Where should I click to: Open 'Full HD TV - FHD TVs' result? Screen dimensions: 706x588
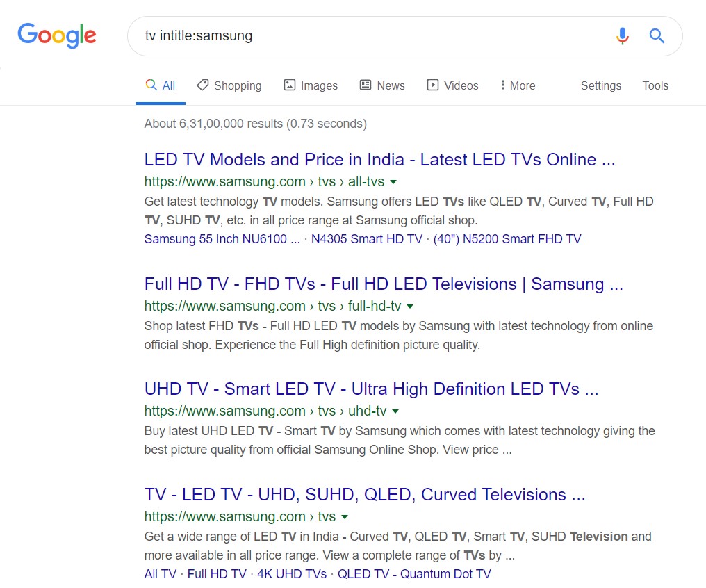coord(384,284)
